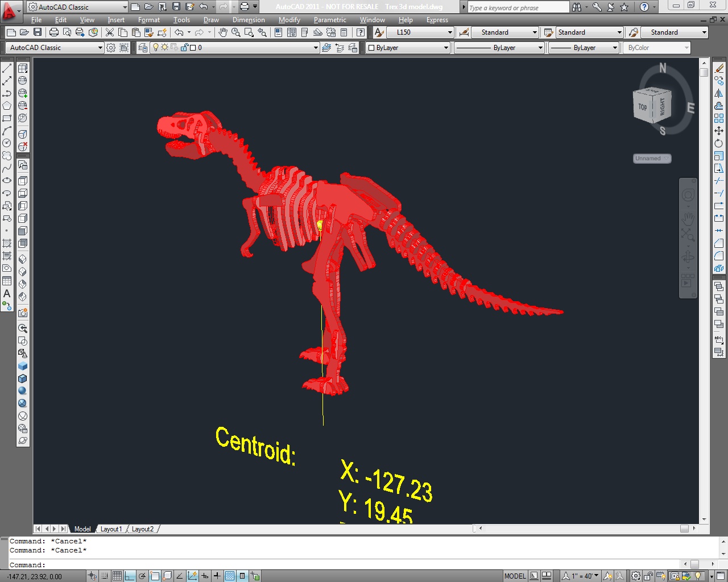This screenshot has height=582, width=728.
Task: Click the layer 0 color swatch
Action: click(193, 48)
